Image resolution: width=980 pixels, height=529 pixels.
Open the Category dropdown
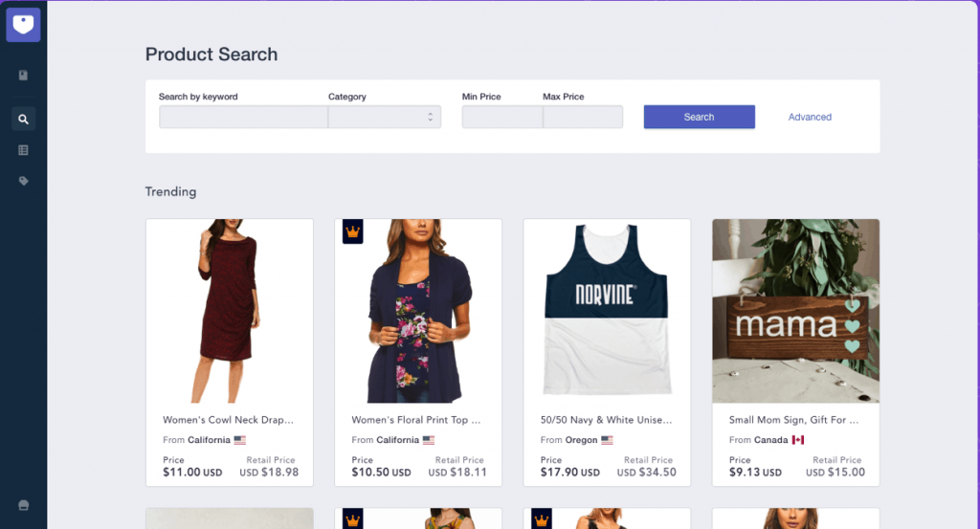pos(385,117)
